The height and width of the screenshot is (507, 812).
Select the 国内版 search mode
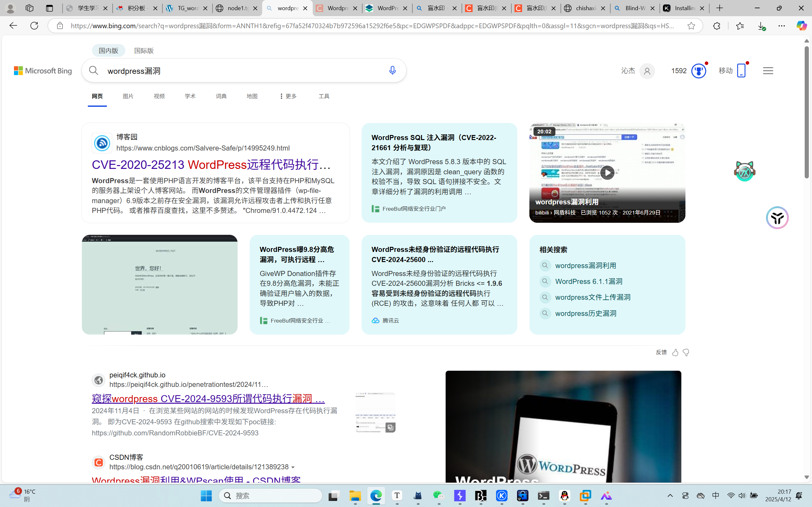(108, 51)
